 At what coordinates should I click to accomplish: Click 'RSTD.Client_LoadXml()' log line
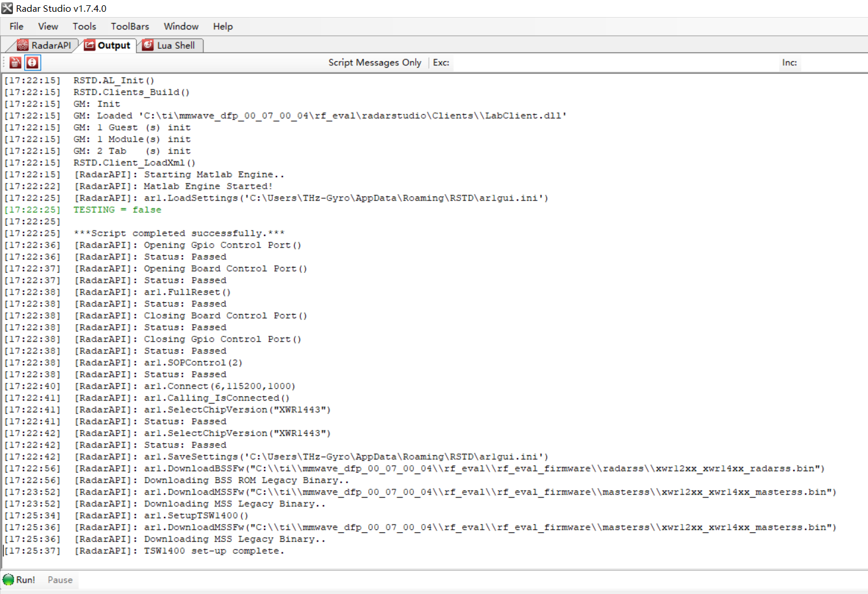tap(134, 163)
